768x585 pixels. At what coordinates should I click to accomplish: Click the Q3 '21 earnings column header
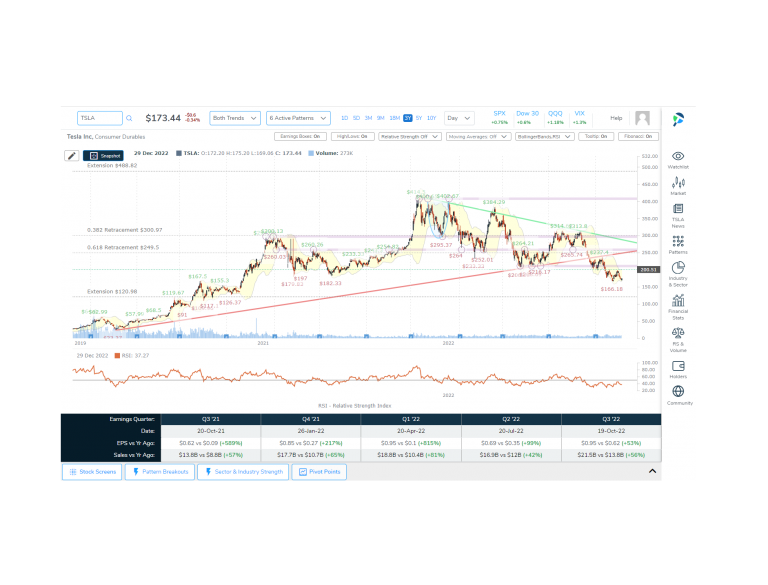click(211, 419)
